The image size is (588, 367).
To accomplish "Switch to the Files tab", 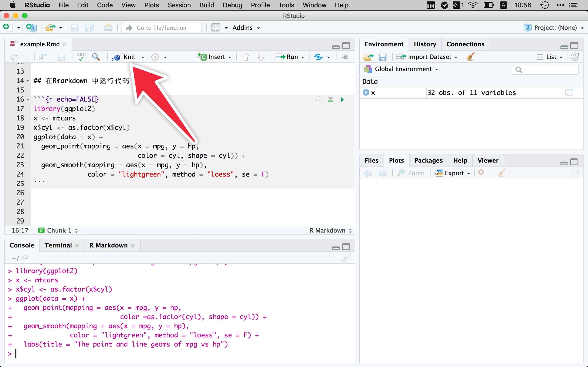I will pyautogui.click(x=371, y=160).
